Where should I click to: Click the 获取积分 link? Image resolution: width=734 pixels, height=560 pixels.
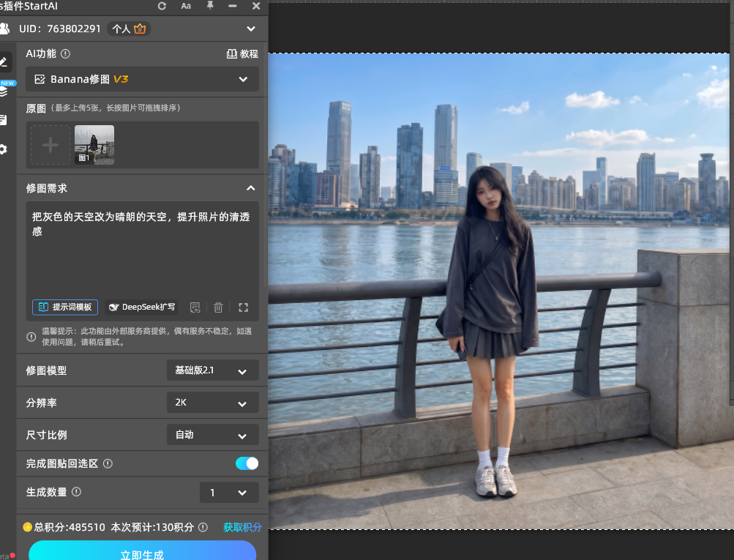[x=242, y=527]
